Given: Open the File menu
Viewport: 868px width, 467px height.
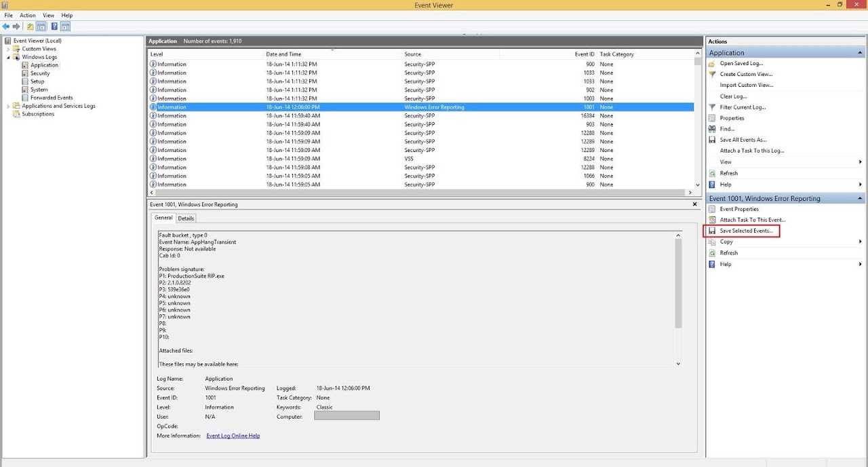Looking at the screenshot, I should pyautogui.click(x=9, y=15).
